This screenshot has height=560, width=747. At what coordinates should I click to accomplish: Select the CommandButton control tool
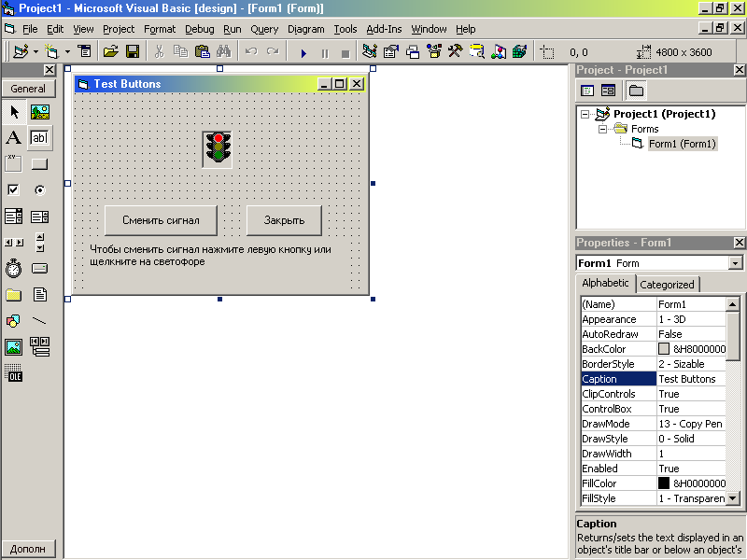(40, 164)
